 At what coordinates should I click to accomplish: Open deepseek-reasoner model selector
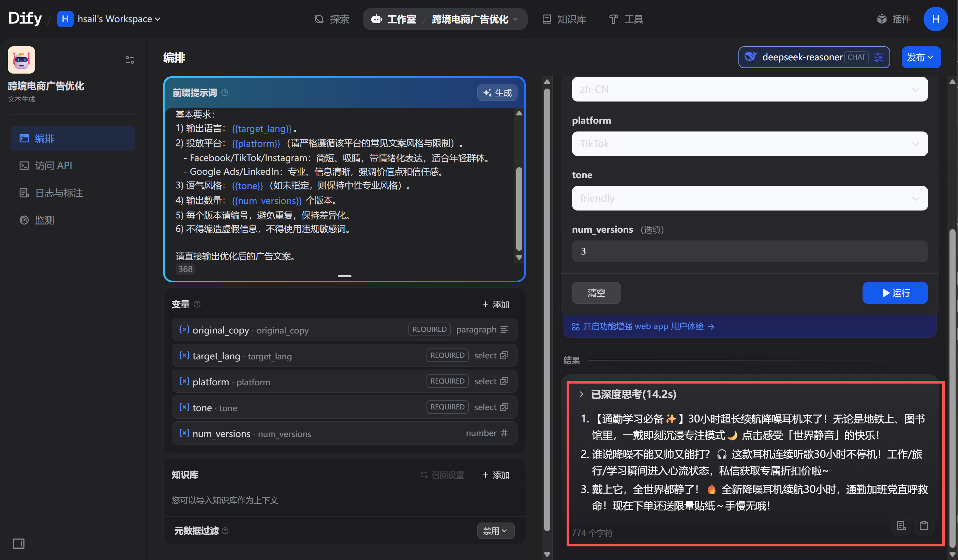click(813, 57)
